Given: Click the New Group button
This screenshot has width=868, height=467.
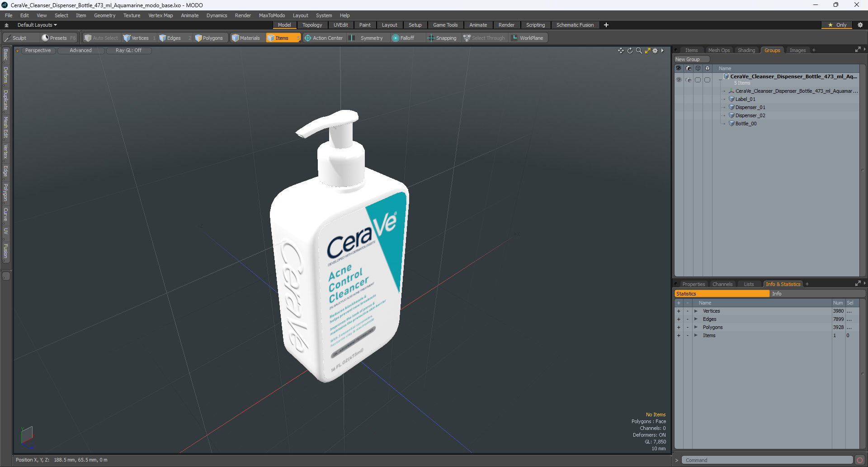Looking at the screenshot, I should (692, 59).
